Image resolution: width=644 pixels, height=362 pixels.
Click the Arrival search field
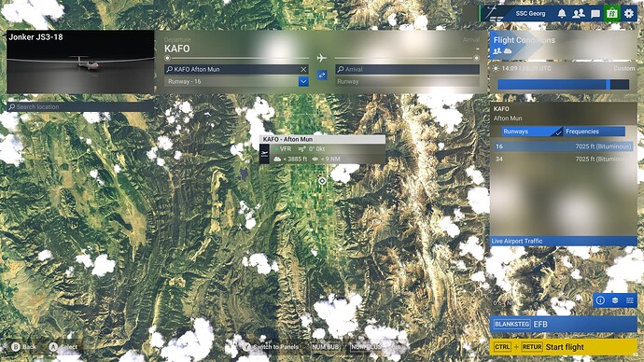click(x=407, y=69)
